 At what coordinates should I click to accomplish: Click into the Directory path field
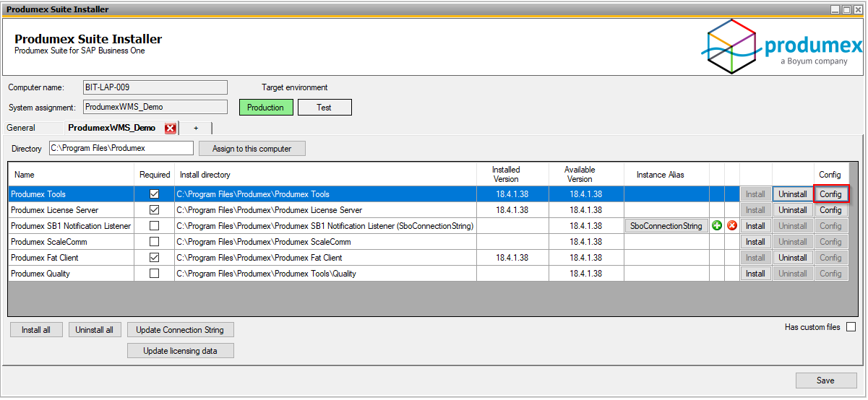point(121,149)
